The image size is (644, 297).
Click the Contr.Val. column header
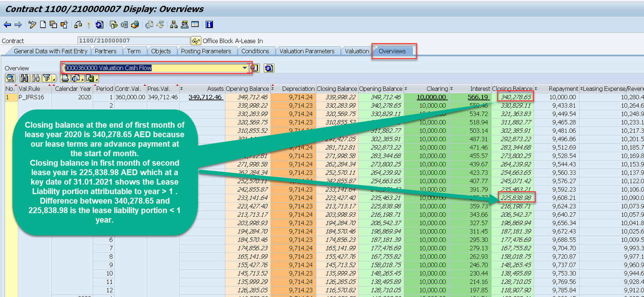tap(130, 89)
